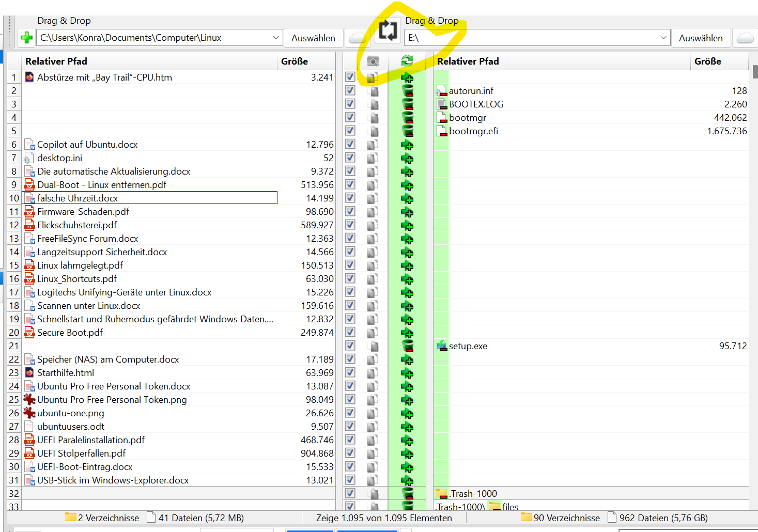Click the sync action column header icon
The height and width of the screenshot is (532, 758).
407,61
